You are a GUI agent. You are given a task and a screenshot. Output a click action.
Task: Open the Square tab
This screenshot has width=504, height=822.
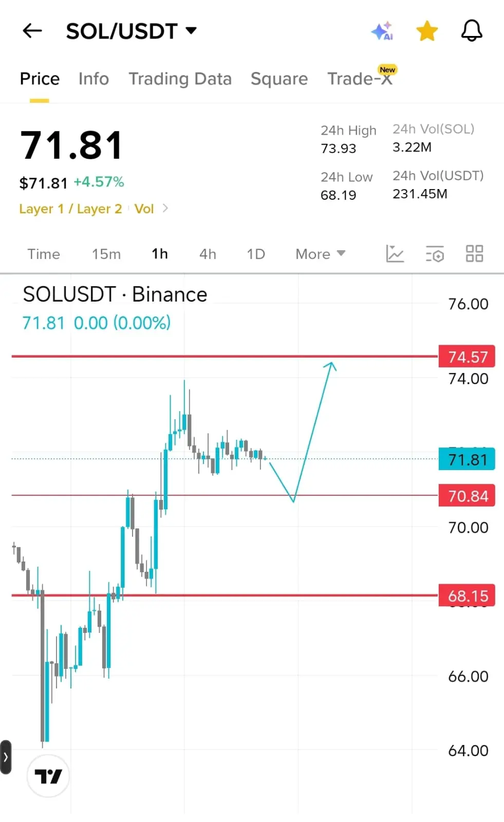coord(279,79)
